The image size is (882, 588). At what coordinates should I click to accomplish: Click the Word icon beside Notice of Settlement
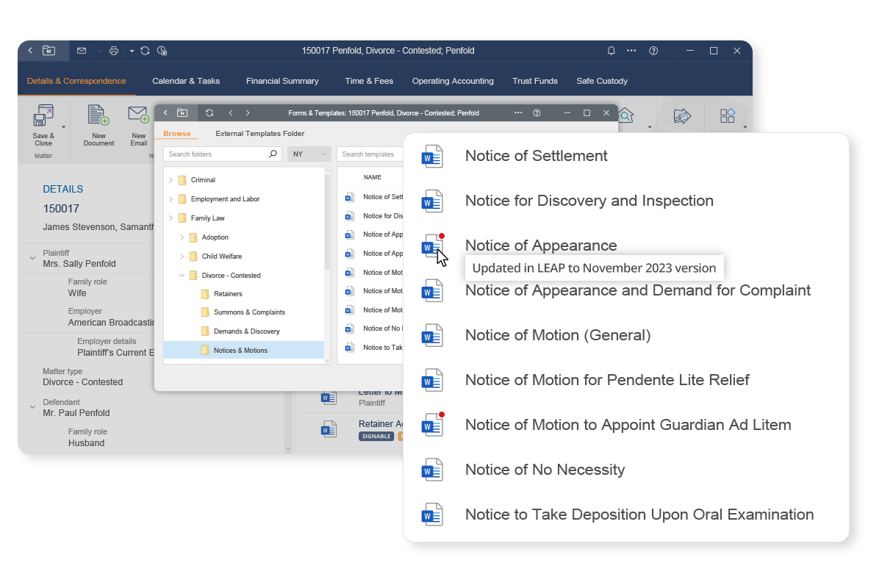coord(431,157)
